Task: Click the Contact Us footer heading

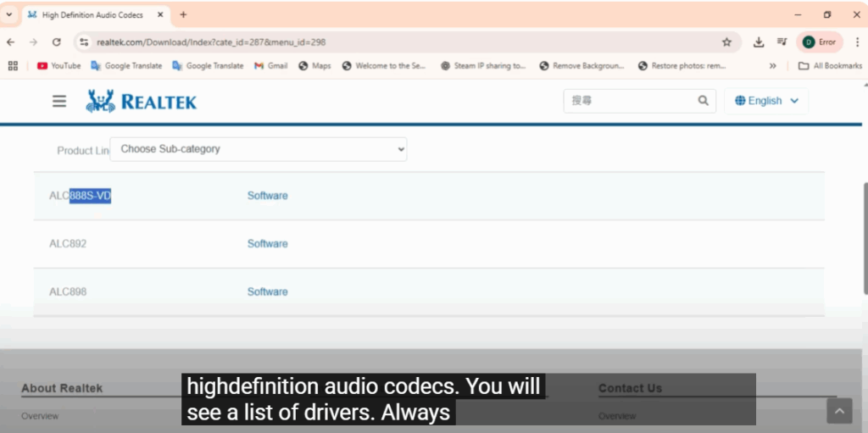Action: [x=630, y=388]
